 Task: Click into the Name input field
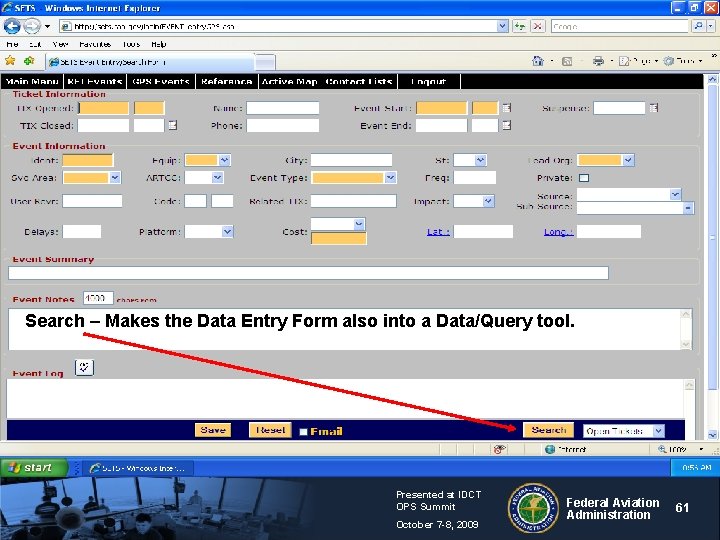tap(282, 108)
